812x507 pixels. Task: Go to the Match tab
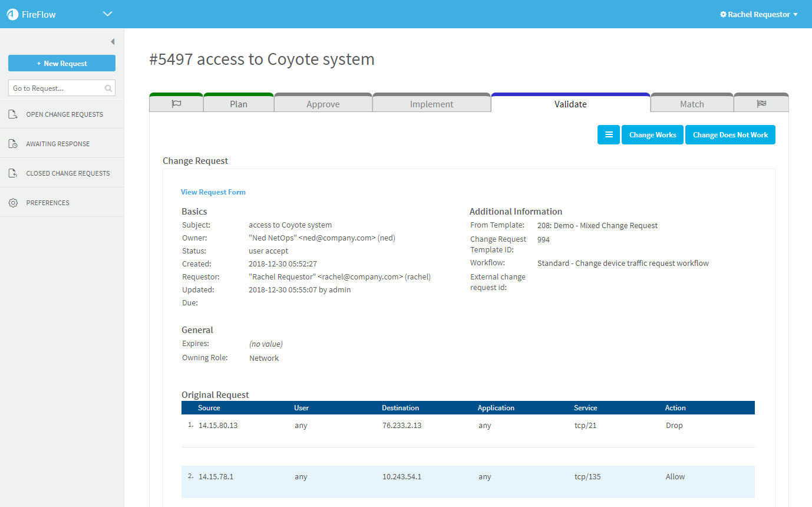pos(692,104)
